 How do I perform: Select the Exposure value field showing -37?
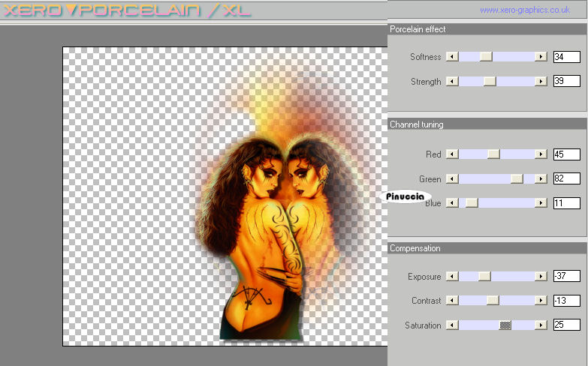point(567,276)
